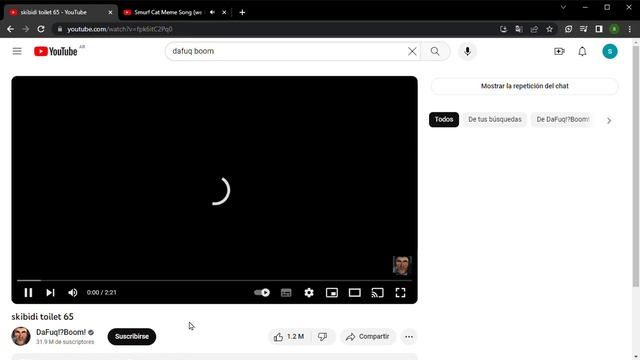The width and height of the screenshot is (640, 360).
Task: Open the tab search dropdown arrow
Action: tap(563, 7)
